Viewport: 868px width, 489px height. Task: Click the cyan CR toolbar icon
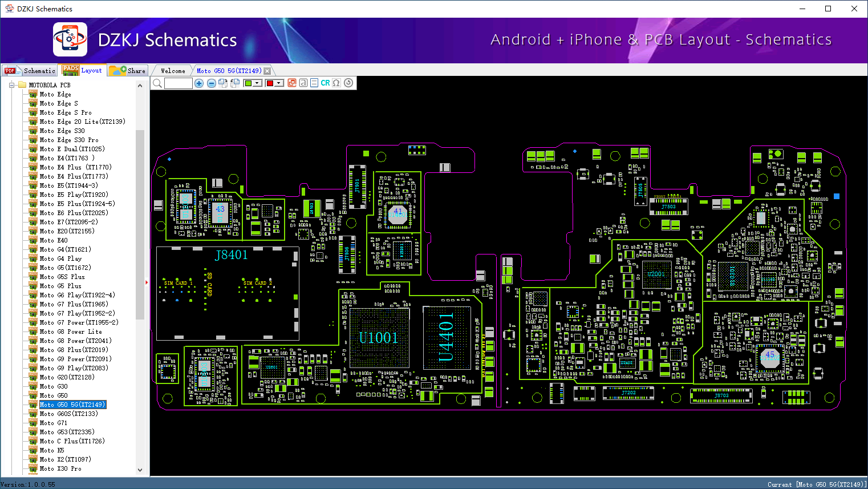pyautogui.click(x=325, y=83)
